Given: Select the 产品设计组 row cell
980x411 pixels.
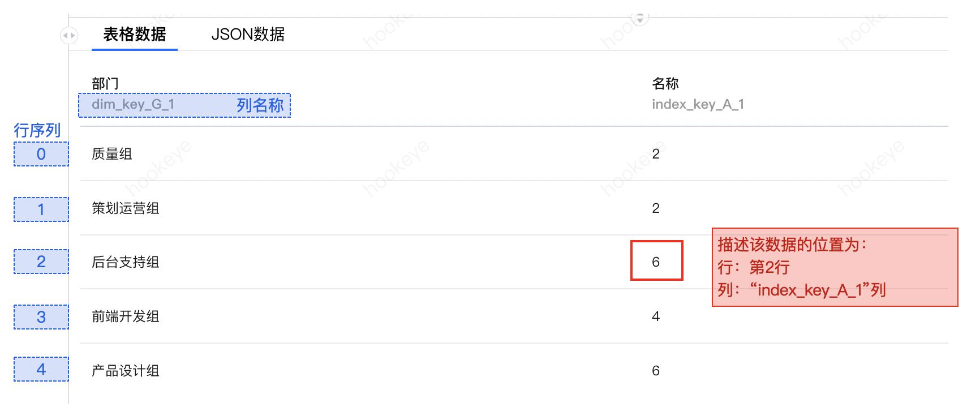Looking at the screenshot, I should click(x=126, y=371).
